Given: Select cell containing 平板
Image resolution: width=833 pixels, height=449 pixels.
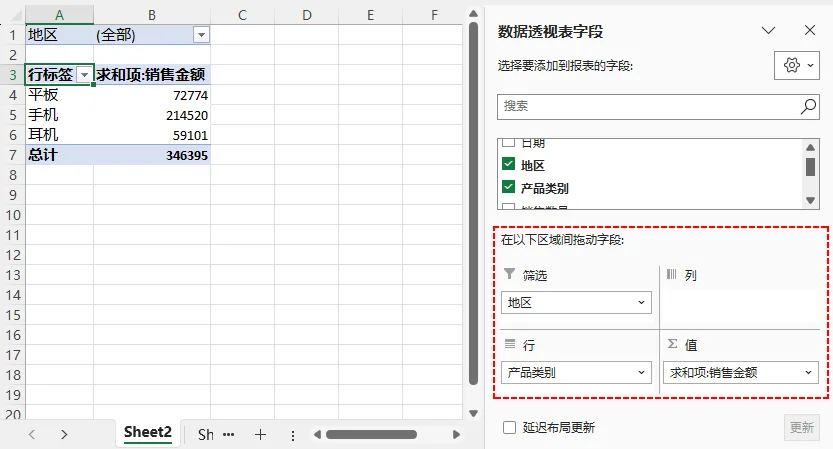Looking at the screenshot, I should tap(60, 95).
